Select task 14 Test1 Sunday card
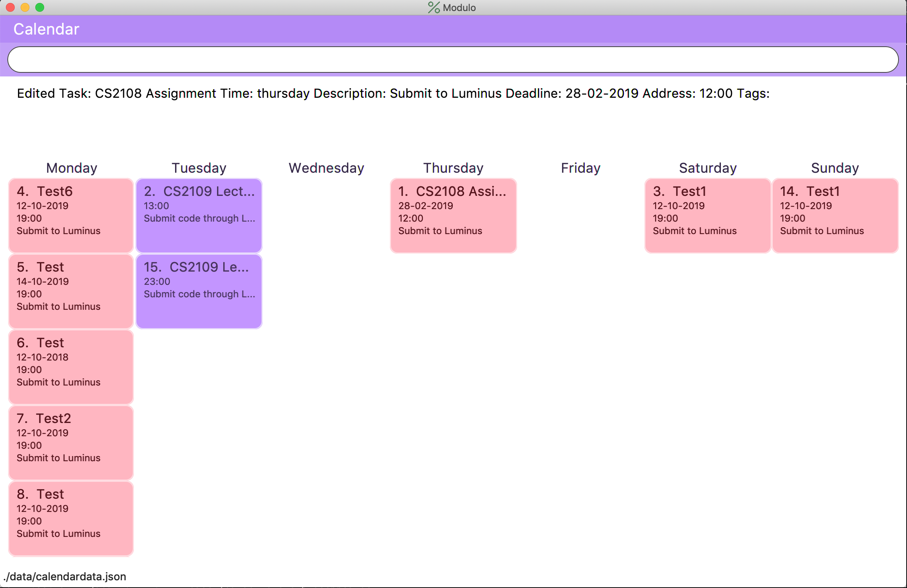The image size is (907, 588). pos(835,215)
